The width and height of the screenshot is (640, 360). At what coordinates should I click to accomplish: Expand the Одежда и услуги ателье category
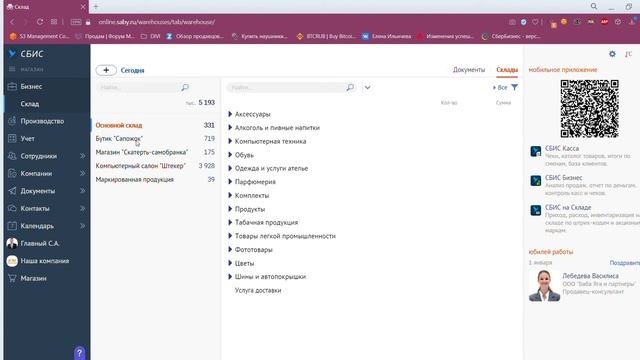tap(230, 169)
